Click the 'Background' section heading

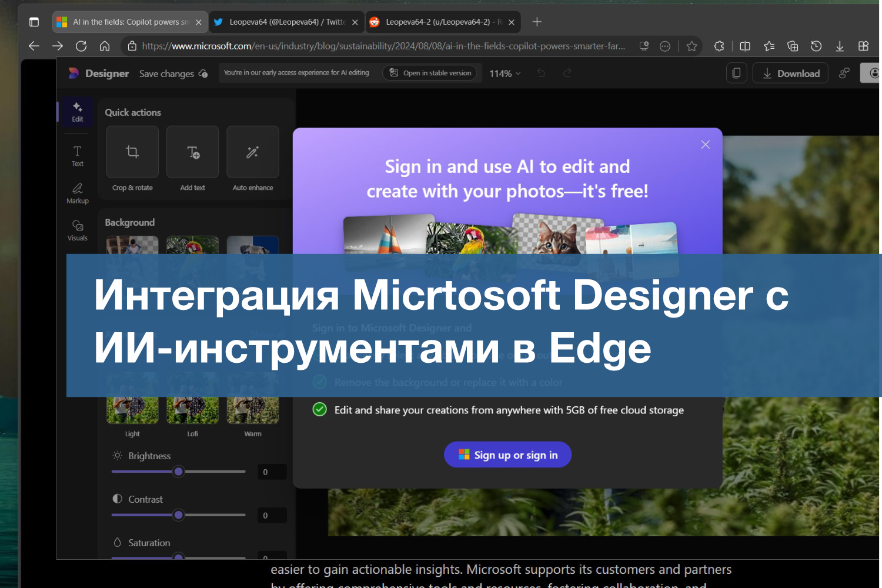click(130, 222)
